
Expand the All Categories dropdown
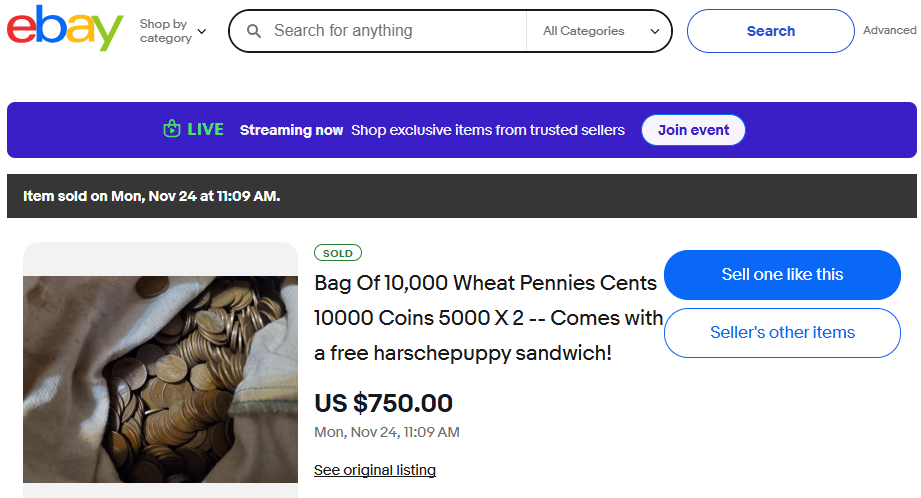click(600, 31)
